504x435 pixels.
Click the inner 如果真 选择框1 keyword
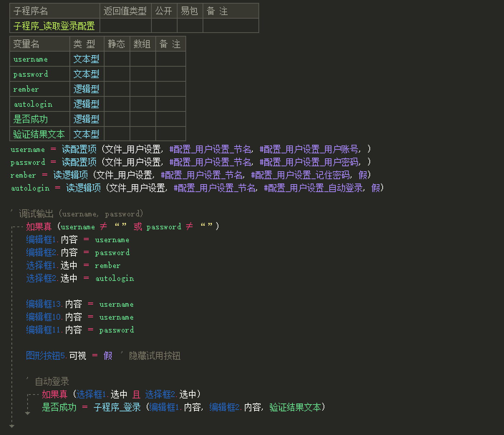[55, 394]
